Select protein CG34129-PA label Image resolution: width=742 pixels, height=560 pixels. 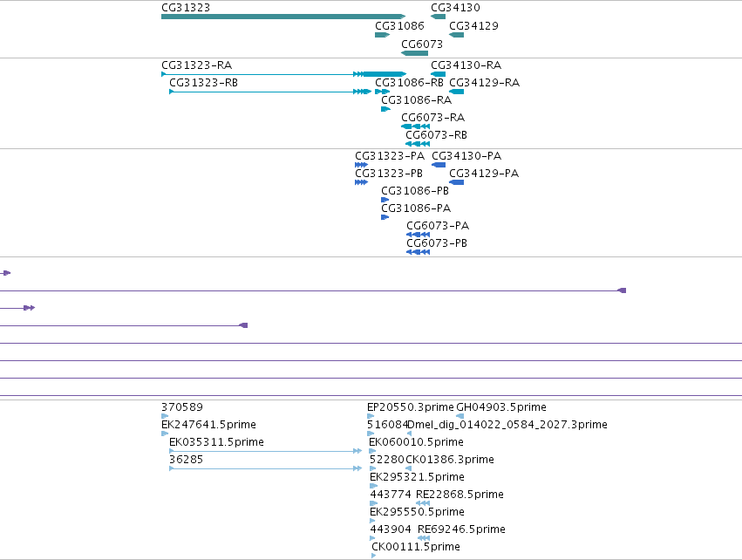pos(484,174)
